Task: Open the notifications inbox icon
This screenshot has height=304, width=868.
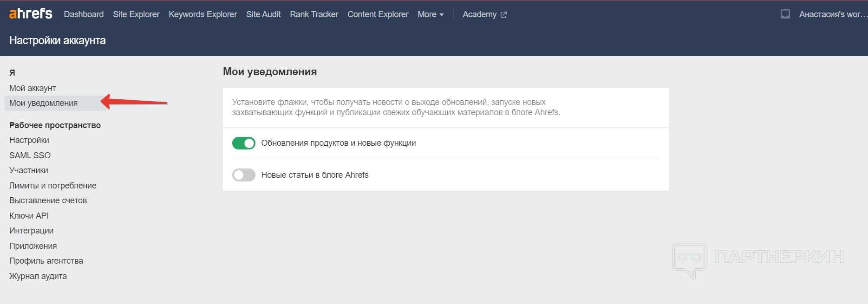Action: click(x=785, y=14)
